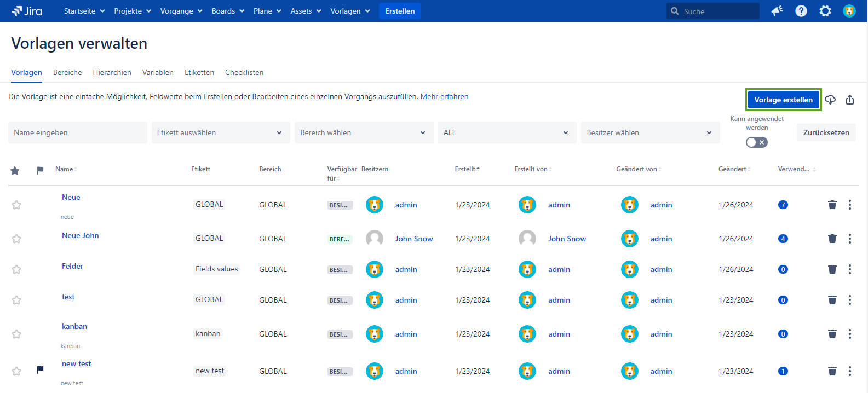Viewport: 868px width, 393px height.
Task: Toggle 'Kann angewendet werden' switch
Action: [756, 142]
